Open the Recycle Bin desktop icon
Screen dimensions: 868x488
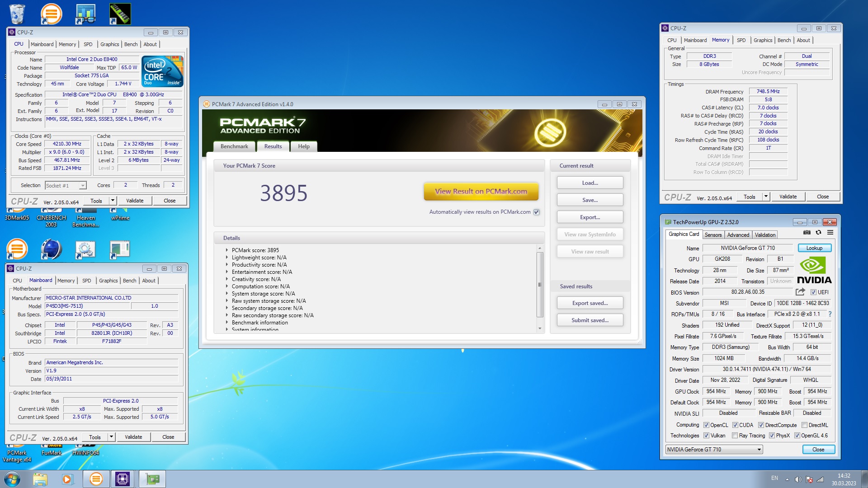pyautogui.click(x=17, y=14)
